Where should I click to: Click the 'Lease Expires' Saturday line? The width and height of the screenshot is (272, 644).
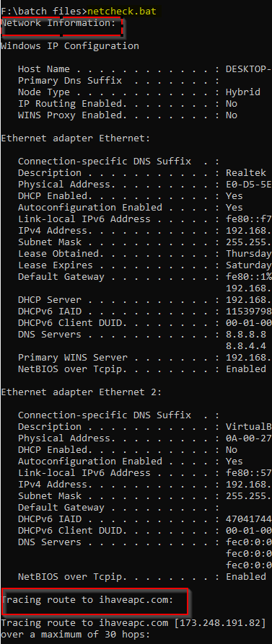[x=144, y=265]
